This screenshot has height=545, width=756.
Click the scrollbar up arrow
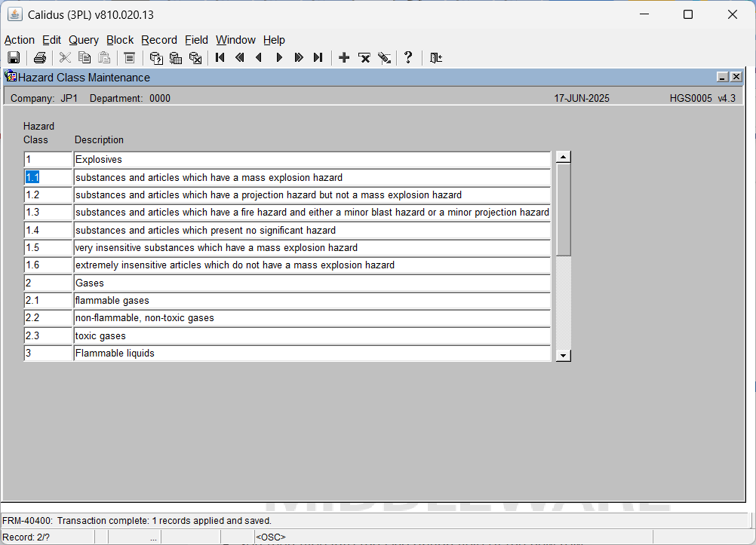pyautogui.click(x=563, y=157)
